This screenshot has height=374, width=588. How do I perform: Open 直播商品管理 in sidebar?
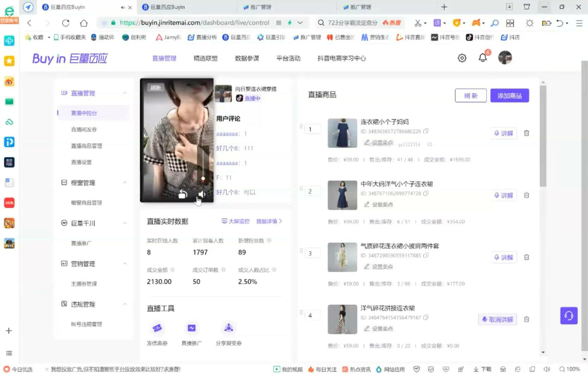(86, 145)
